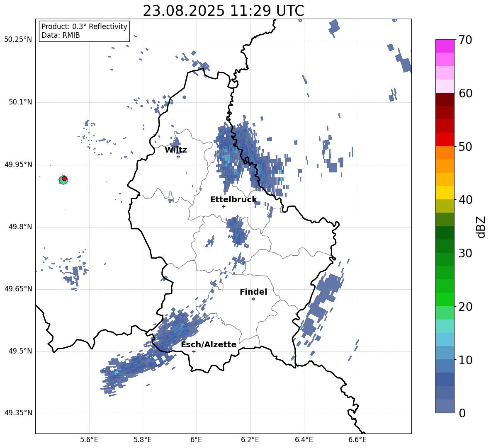Click the colorbar tick value 30
This screenshot has width=491, height=448.
465,253
